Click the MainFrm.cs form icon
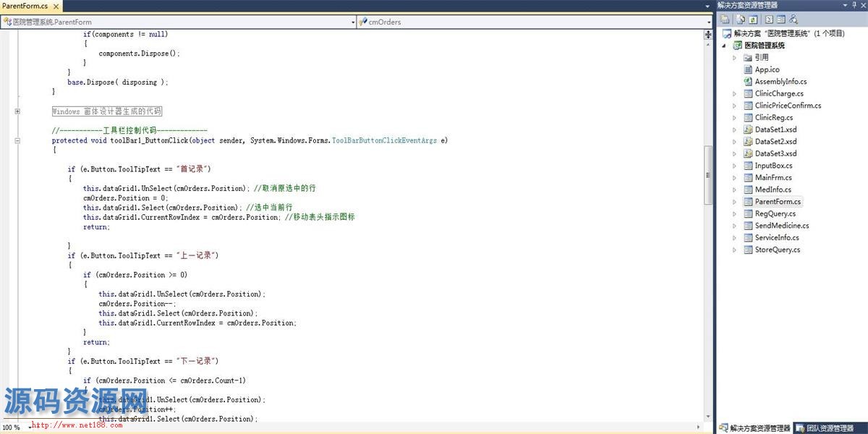This screenshot has width=868, height=434. coord(748,177)
